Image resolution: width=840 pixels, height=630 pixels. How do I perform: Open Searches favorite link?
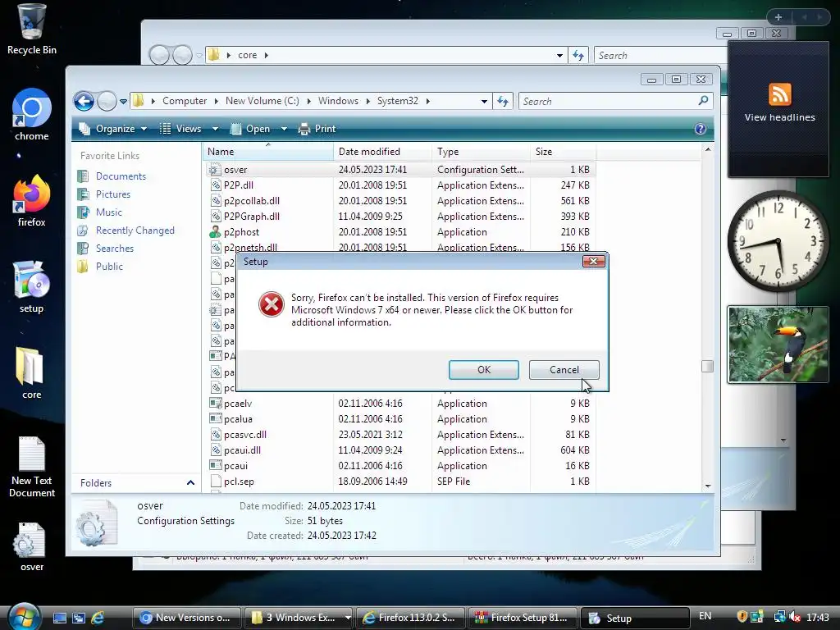115,249
